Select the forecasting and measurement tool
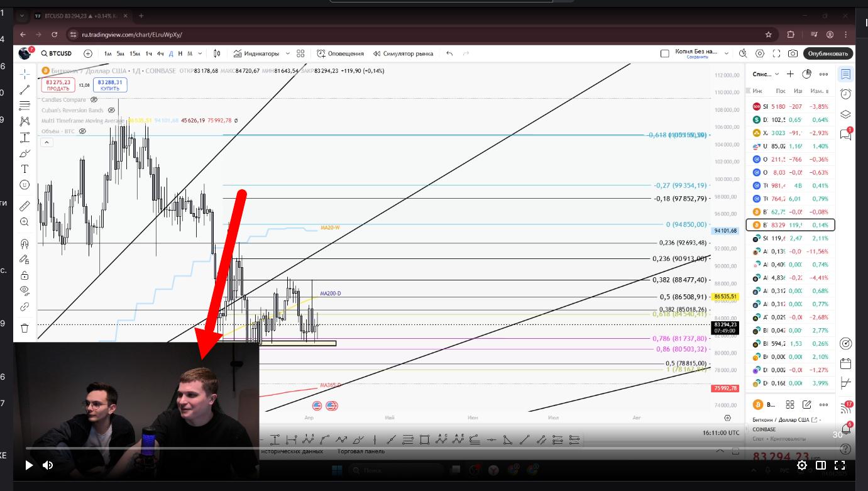Image resolution: width=868 pixels, height=491 pixels. (25, 137)
